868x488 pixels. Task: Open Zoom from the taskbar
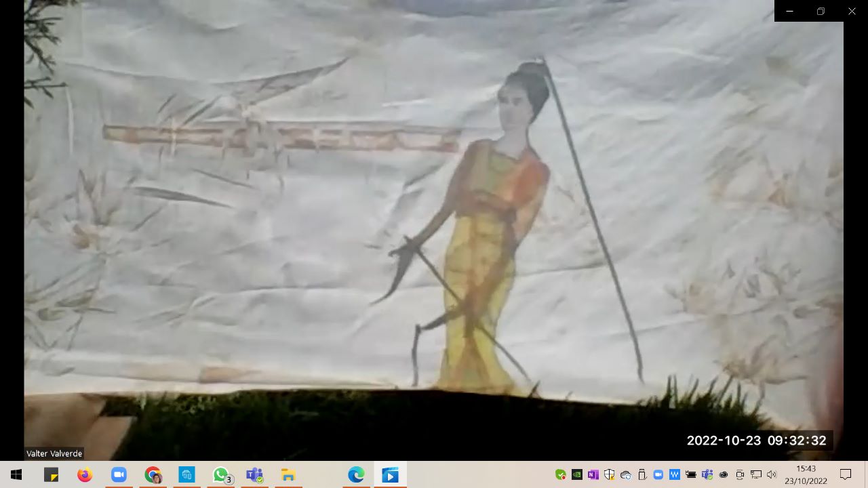point(119,474)
